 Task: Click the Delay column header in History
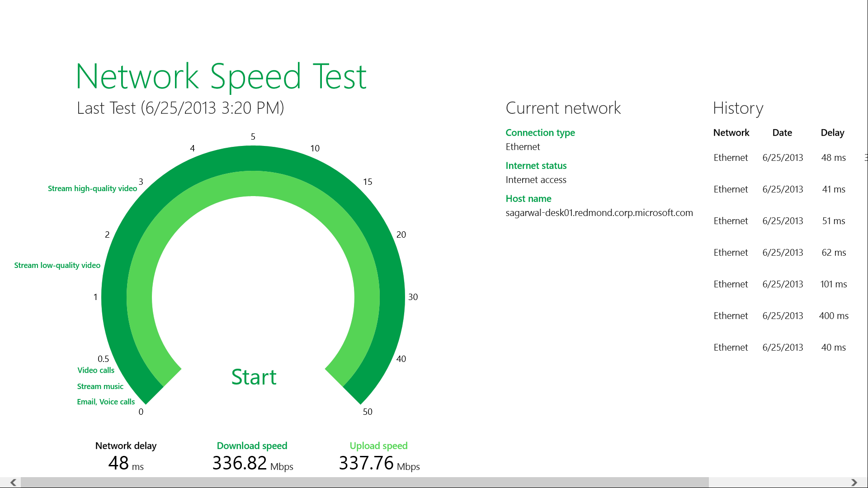tap(832, 132)
